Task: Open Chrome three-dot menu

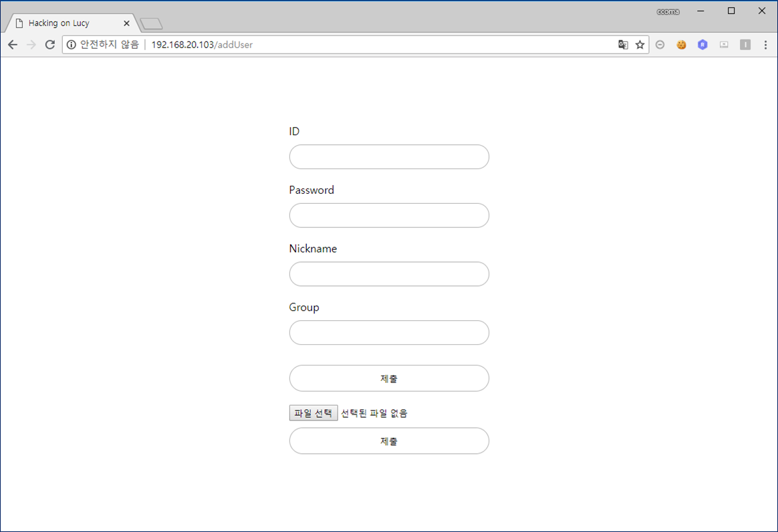Action: 765,45
